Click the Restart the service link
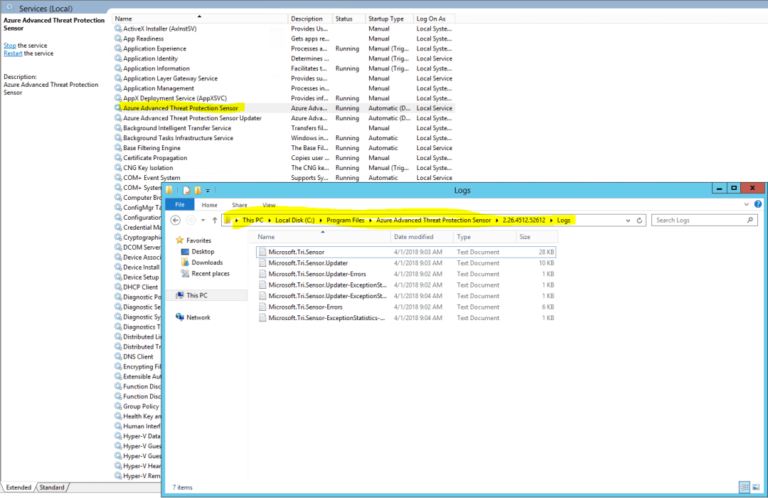 (14, 53)
